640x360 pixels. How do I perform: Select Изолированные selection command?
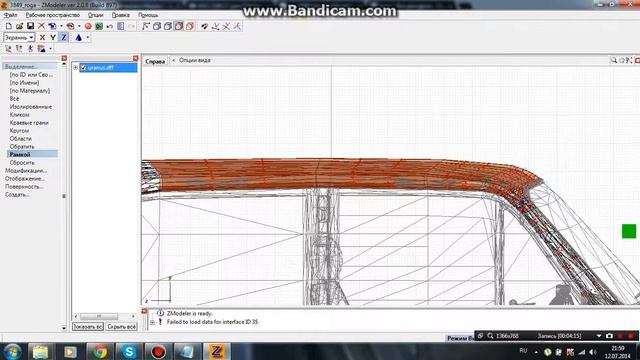click(31, 107)
